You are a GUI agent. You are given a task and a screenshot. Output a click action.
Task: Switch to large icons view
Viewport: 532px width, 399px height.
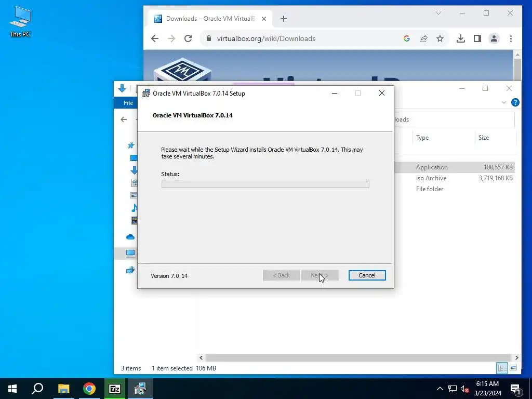[x=513, y=368]
